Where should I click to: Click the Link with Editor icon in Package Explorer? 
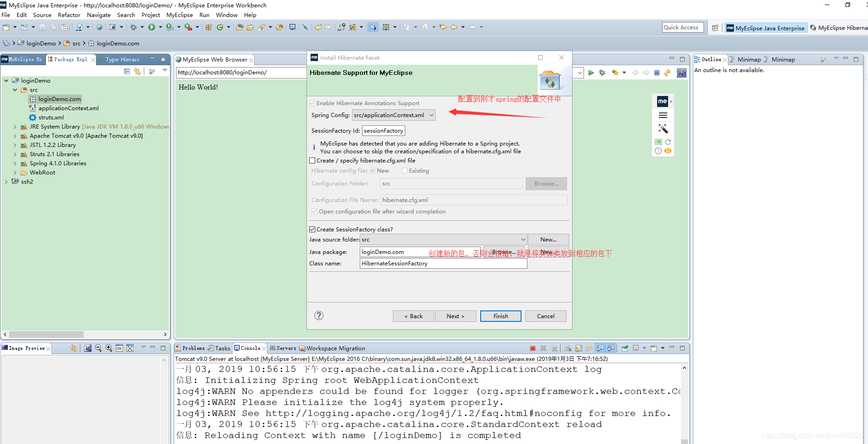pyautogui.click(x=137, y=71)
